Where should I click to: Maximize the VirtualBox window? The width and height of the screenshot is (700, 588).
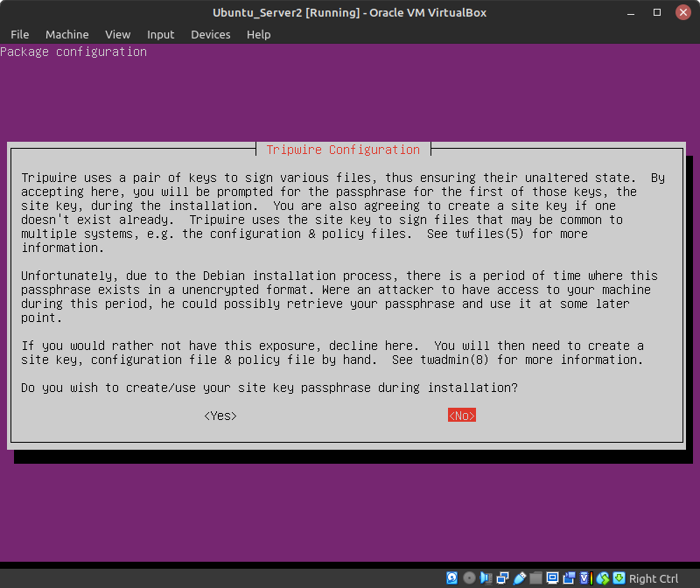point(657,12)
